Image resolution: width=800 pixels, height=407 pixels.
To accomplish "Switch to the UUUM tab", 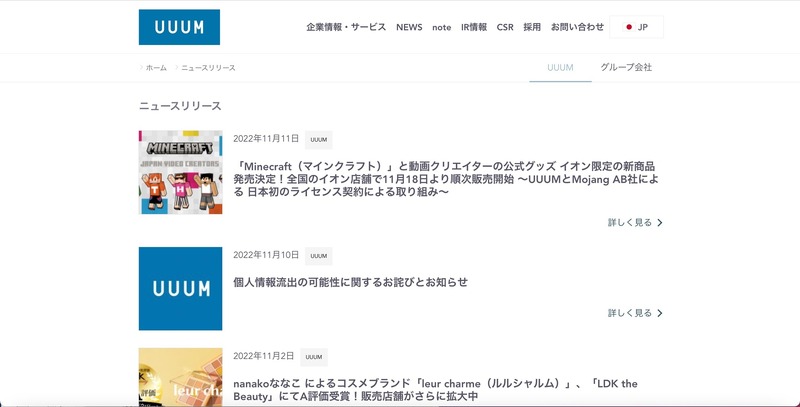I will [560, 67].
